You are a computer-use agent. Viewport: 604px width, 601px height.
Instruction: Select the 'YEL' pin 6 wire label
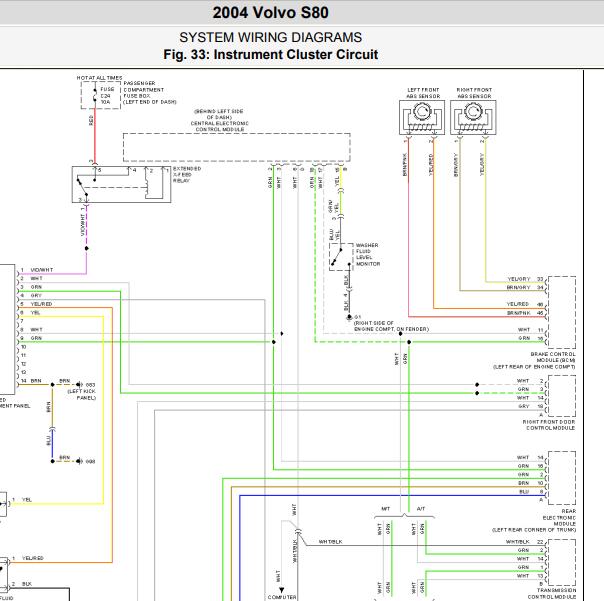[35, 312]
